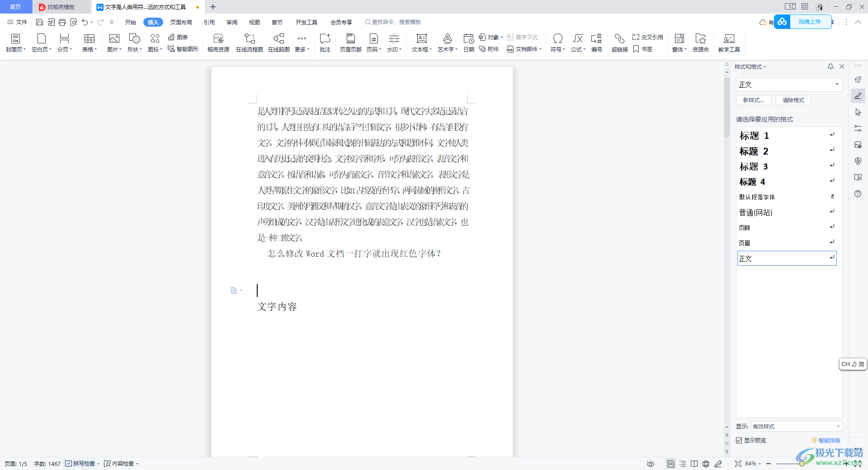868x470 pixels.
Task: Insert a bookmark (书签)
Action: pos(642,49)
